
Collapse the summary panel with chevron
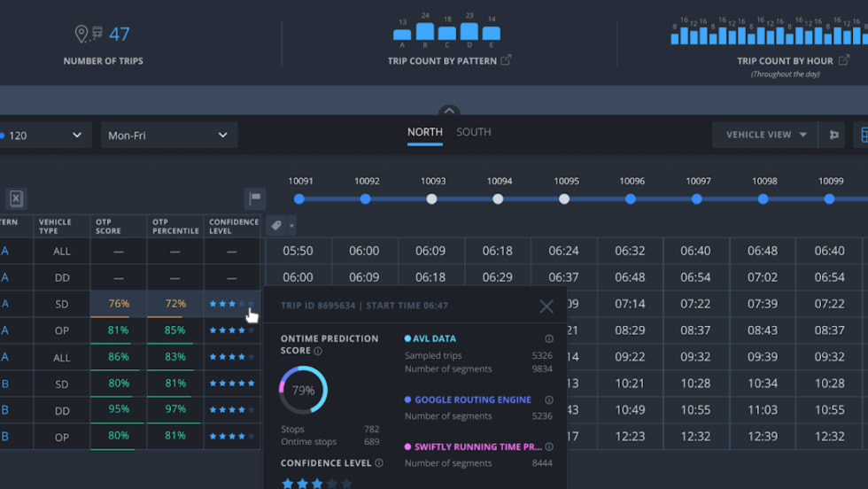tap(449, 112)
